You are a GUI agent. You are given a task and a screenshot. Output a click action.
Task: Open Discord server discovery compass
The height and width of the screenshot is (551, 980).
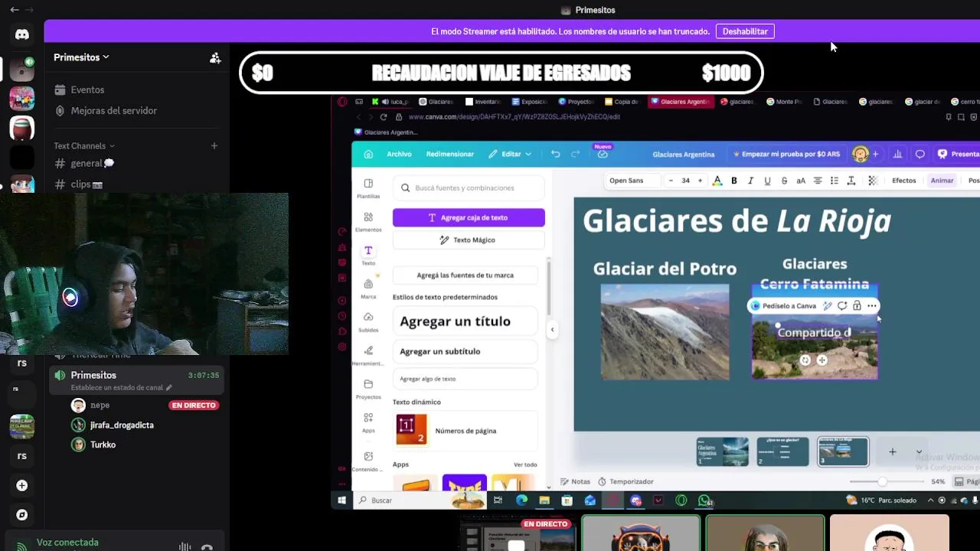[x=21, y=515]
